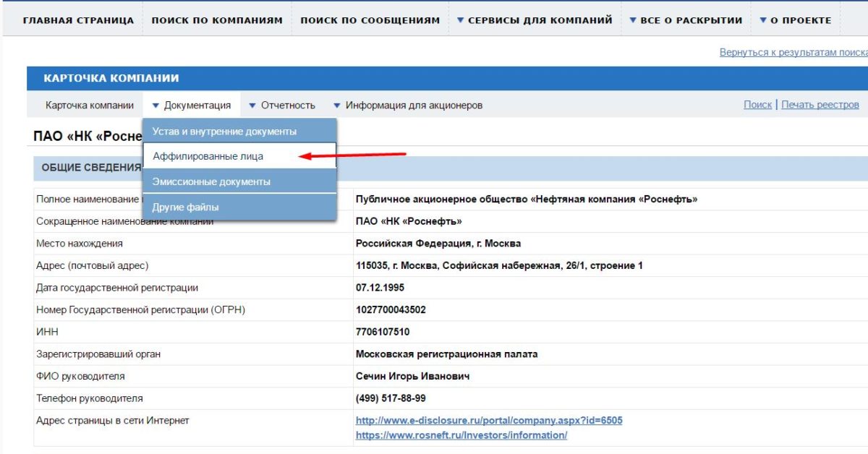Expand СЕРВИСЫ ДЛЯ КОМПАНИЙ dropdown menu
The image size is (868, 454).
pos(535,20)
